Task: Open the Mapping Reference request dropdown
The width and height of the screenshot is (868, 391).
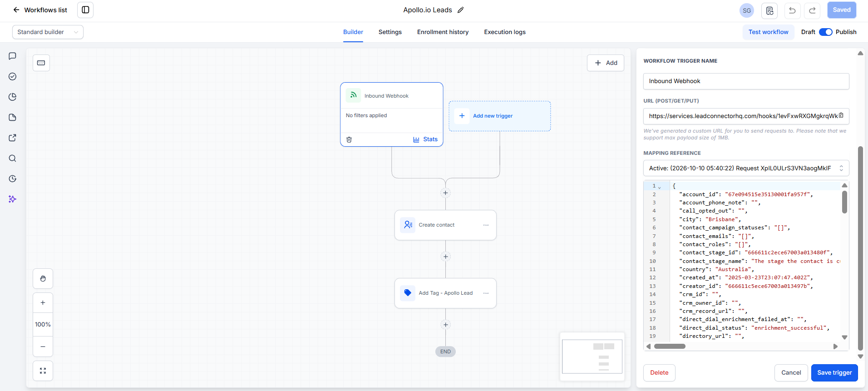Action: coord(746,168)
